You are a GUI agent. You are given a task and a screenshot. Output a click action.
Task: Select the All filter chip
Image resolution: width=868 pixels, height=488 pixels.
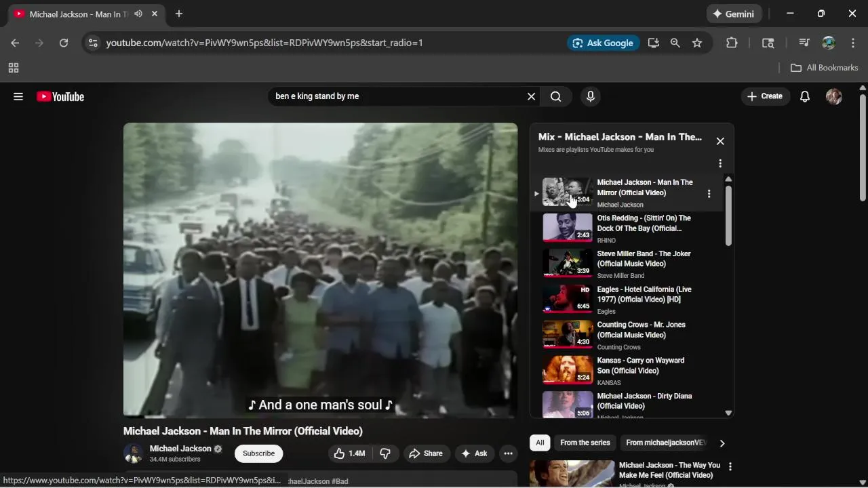click(x=540, y=443)
